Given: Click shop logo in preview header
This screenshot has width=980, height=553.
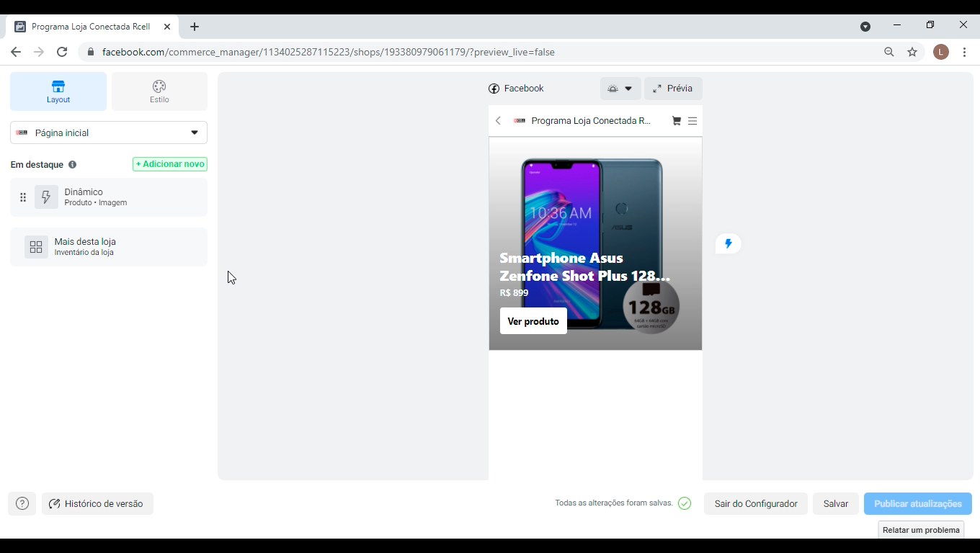Looking at the screenshot, I should pos(520,121).
